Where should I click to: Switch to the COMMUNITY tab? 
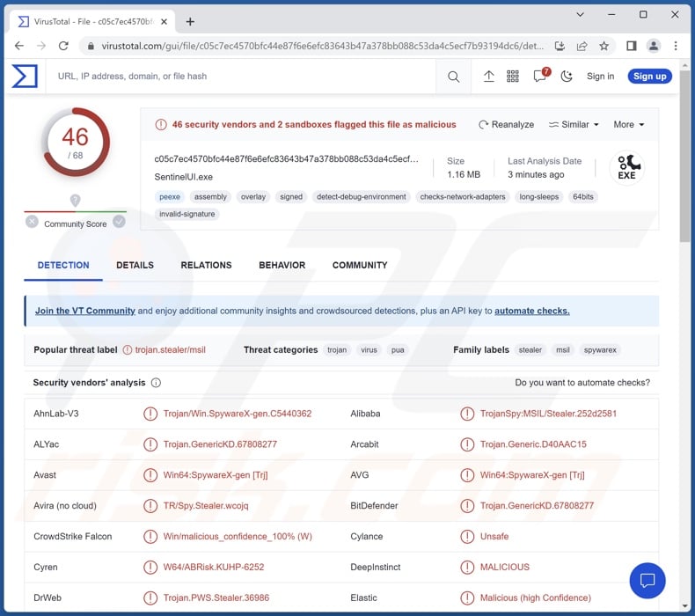pyautogui.click(x=360, y=265)
